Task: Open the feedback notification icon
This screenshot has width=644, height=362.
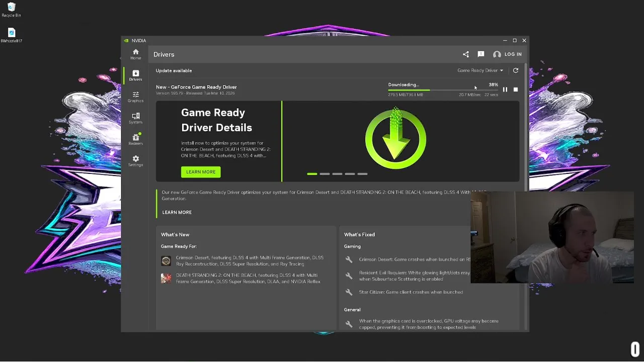Action: (x=481, y=54)
